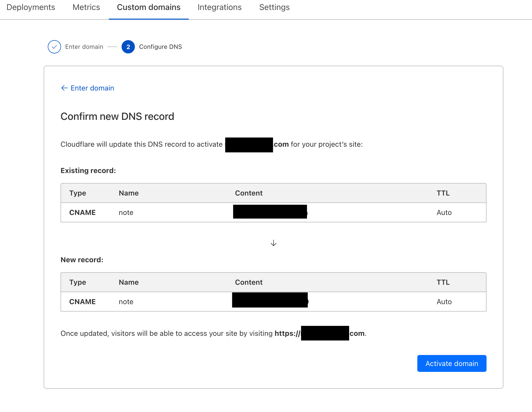Click the note name in the existing record
The width and height of the screenshot is (532, 412).
[126, 212]
